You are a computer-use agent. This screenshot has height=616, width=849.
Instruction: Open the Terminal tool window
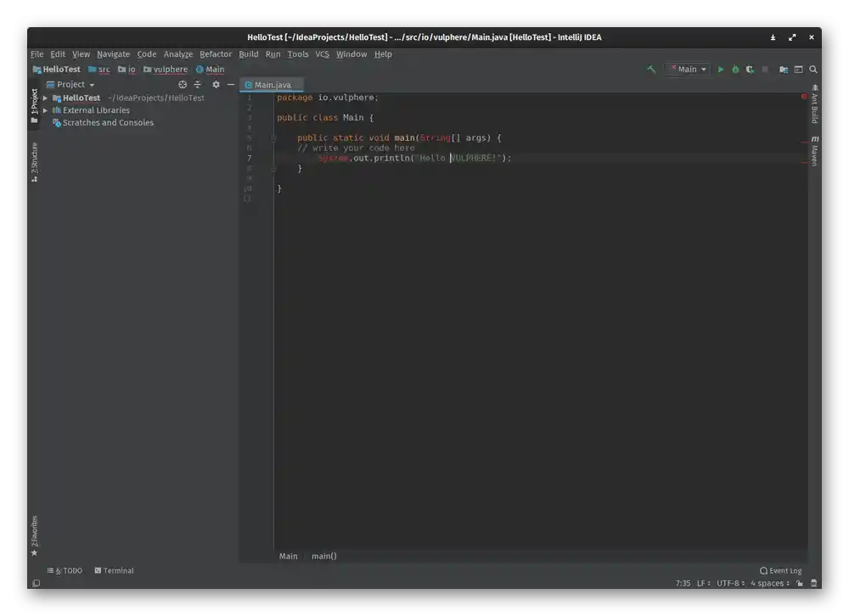(x=115, y=570)
